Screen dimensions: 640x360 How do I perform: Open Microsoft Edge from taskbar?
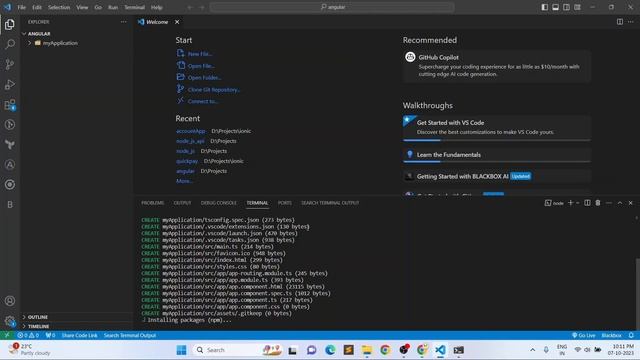[330, 350]
